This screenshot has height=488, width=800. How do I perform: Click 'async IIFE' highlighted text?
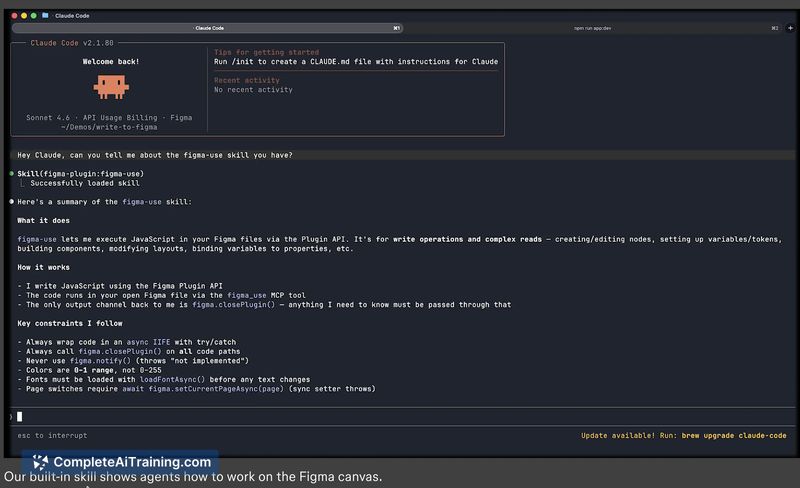pyautogui.click(x=148, y=342)
